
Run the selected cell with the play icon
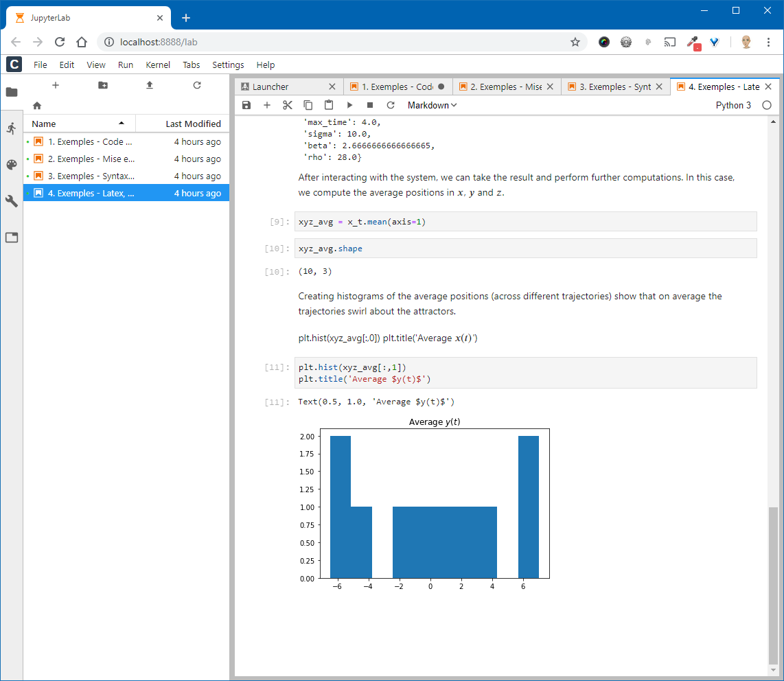coord(349,105)
